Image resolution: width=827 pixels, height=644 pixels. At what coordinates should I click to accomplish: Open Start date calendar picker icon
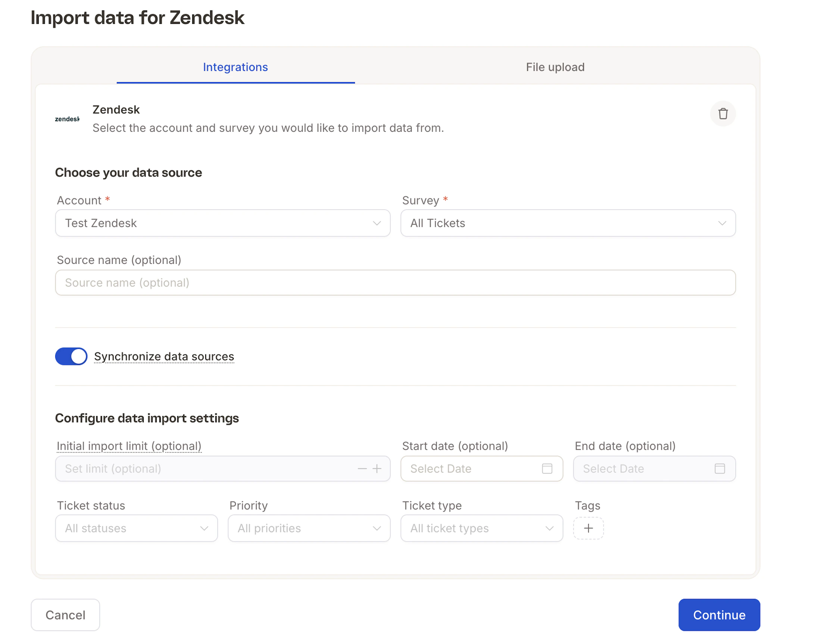point(547,469)
